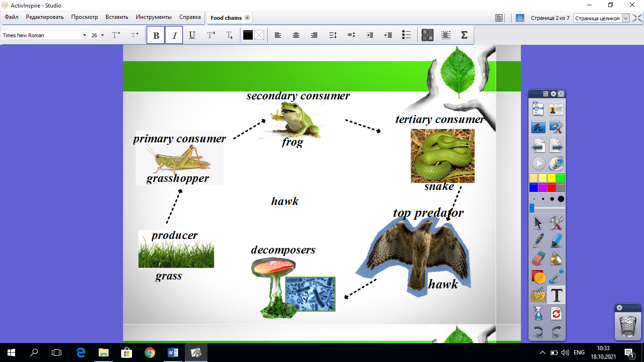Open the Вставить menu
The width and height of the screenshot is (644, 362).
[x=117, y=17]
